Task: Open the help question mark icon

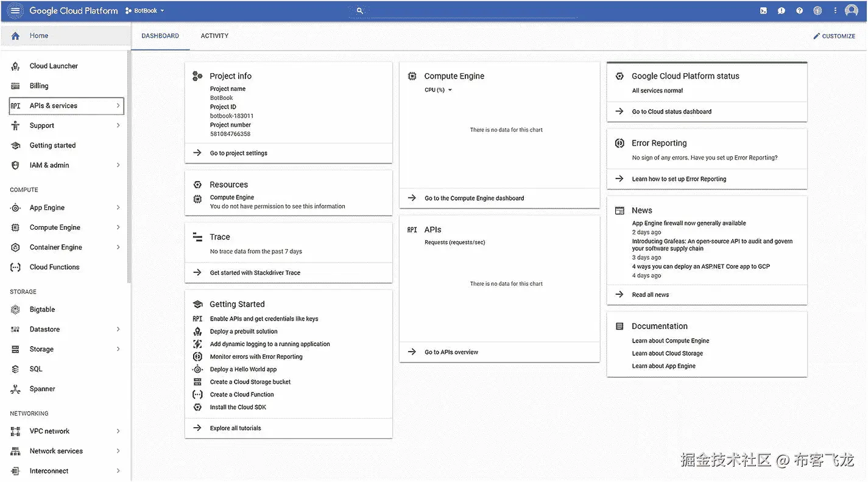Action: point(800,11)
